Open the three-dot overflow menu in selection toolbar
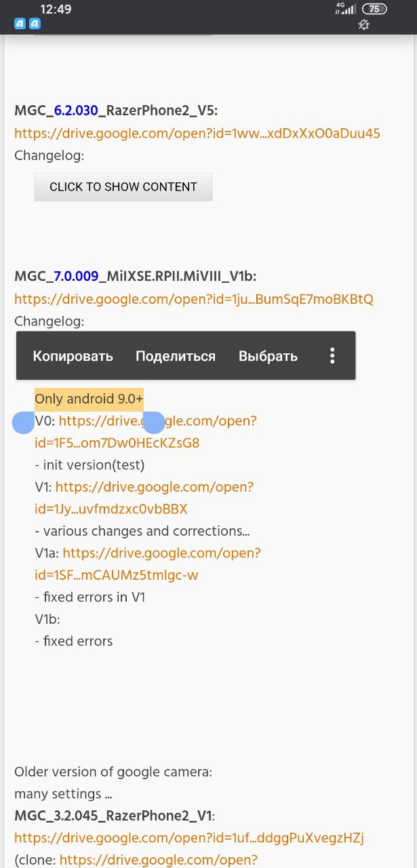The image size is (417, 868). tap(332, 355)
